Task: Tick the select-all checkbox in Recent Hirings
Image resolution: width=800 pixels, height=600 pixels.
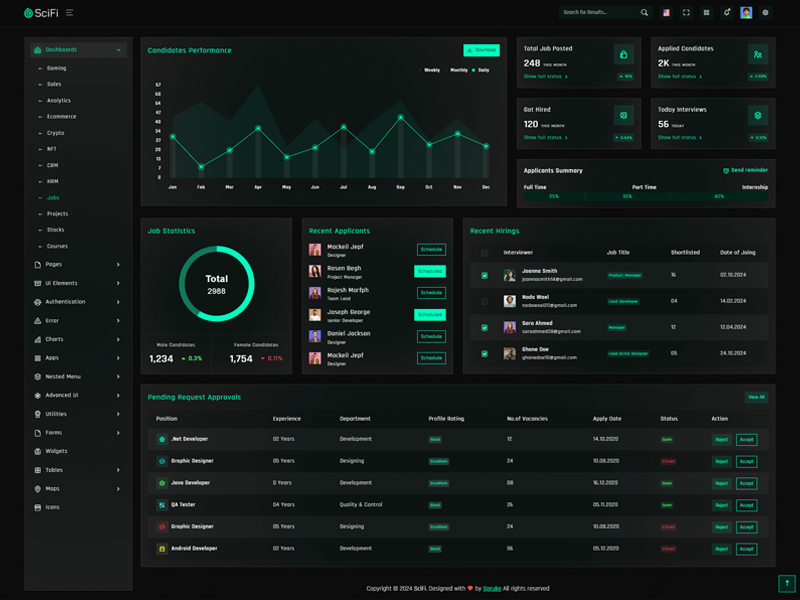Action: click(485, 253)
